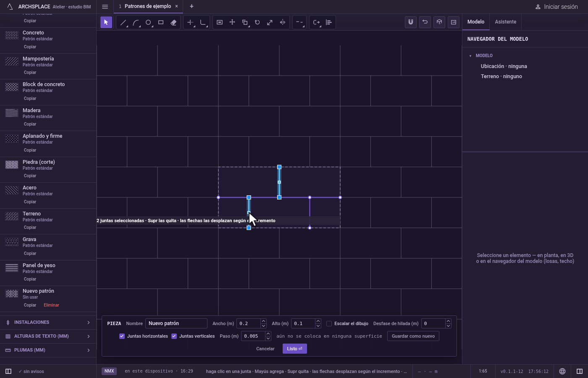The width and height of the screenshot is (588, 378).
Task: Uncheck Juntas verticales checkbox
Action: coord(174,336)
